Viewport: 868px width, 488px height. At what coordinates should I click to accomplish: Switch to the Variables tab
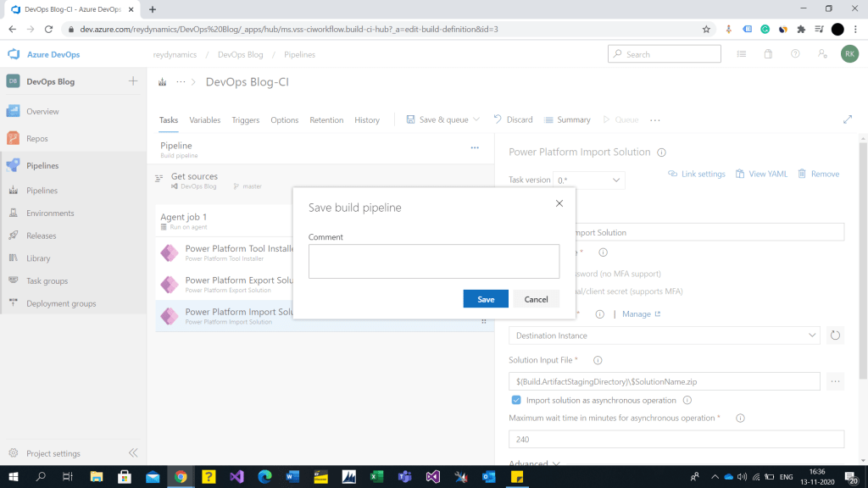point(204,120)
